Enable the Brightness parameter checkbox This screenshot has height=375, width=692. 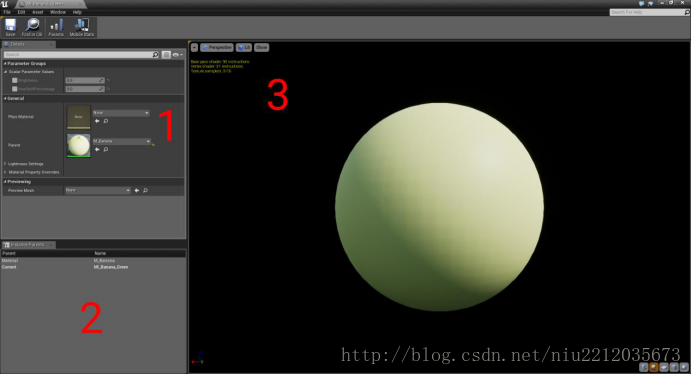point(15,80)
